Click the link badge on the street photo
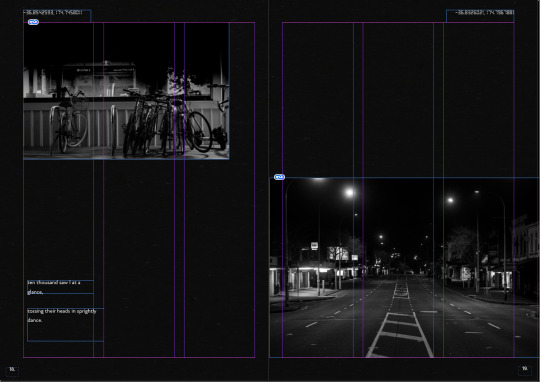 279,177
